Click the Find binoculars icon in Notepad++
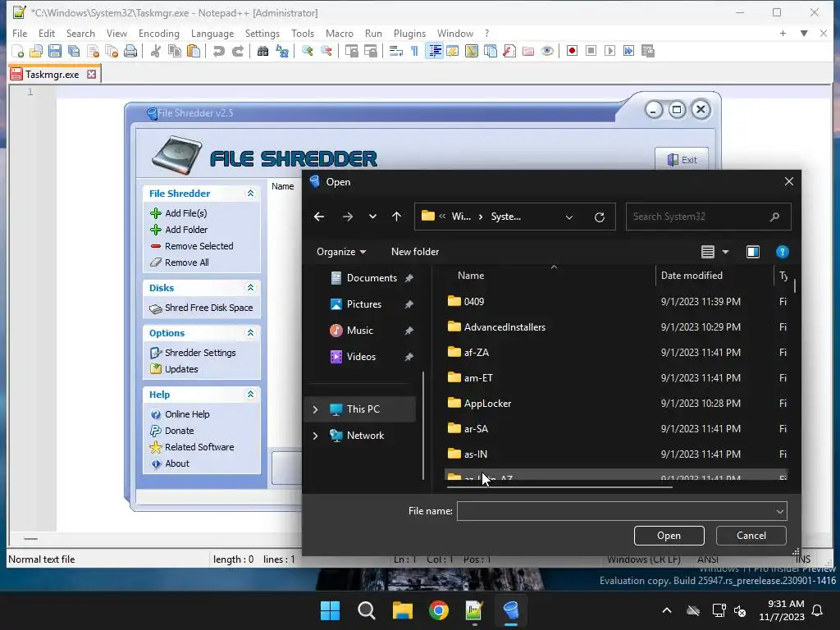The width and height of the screenshot is (840, 630). click(x=262, y=51)
